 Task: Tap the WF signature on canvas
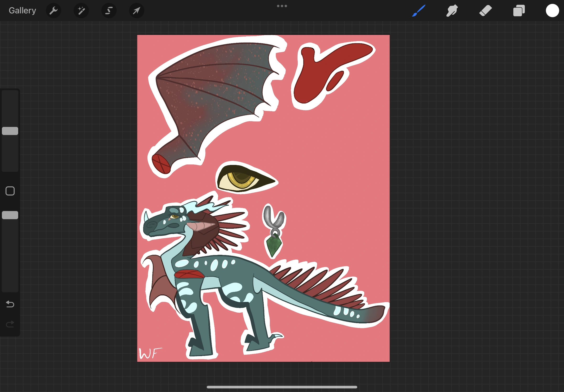click(150, 353)
